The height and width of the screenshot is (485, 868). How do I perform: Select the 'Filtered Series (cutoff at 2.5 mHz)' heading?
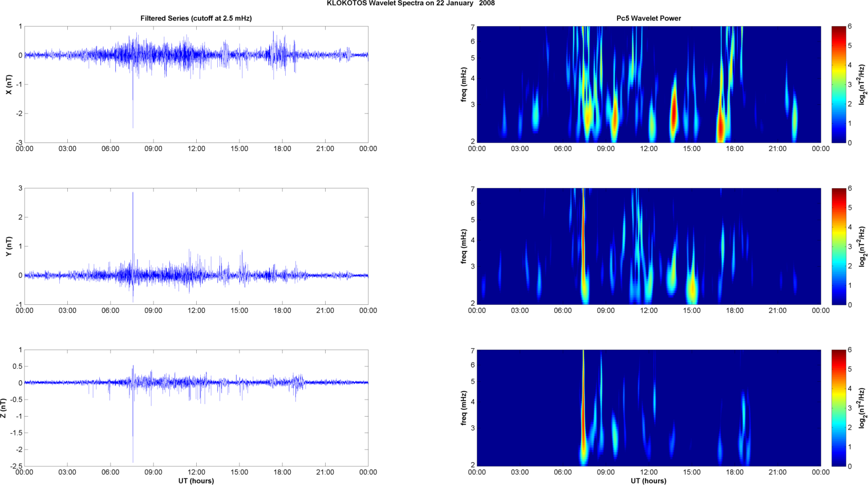[x=196, y=18]
